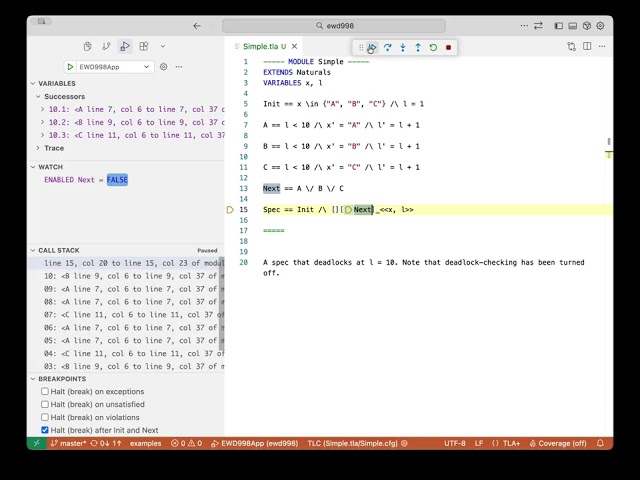Open the Source Control view
Image resolution: width=640 pixels, height=480 pixels.
click(x=106, y=47)
